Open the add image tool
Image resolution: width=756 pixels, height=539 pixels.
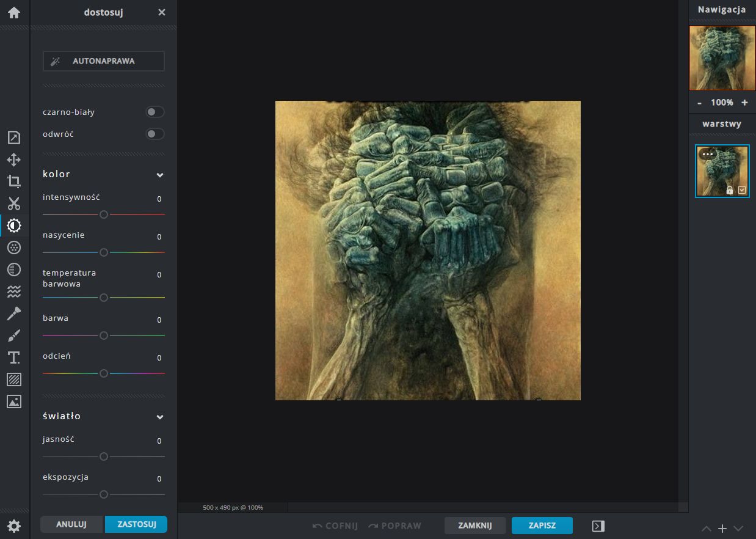point(14,402)
